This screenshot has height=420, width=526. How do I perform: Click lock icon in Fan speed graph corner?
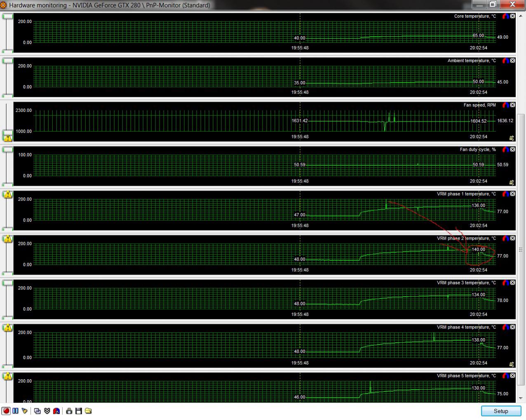512,138
